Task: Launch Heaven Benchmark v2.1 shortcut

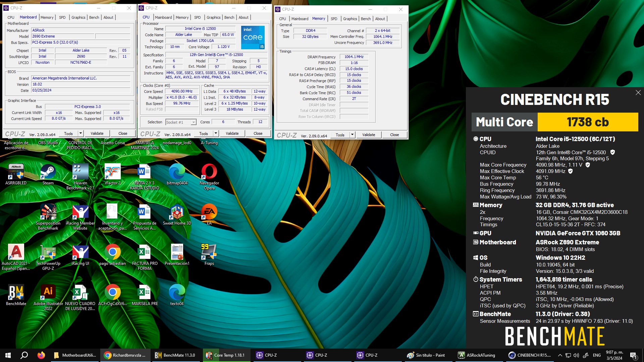Action: [80, 177]
